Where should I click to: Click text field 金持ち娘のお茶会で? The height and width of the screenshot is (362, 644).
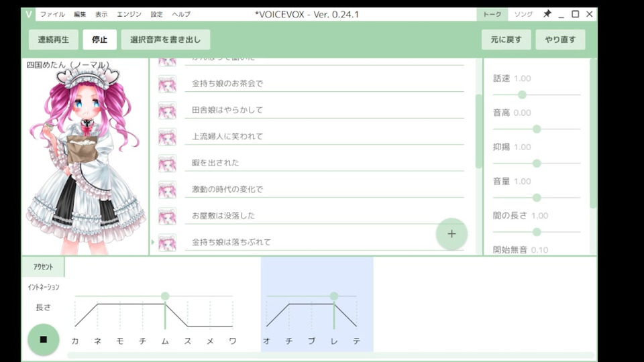[325, 84]
